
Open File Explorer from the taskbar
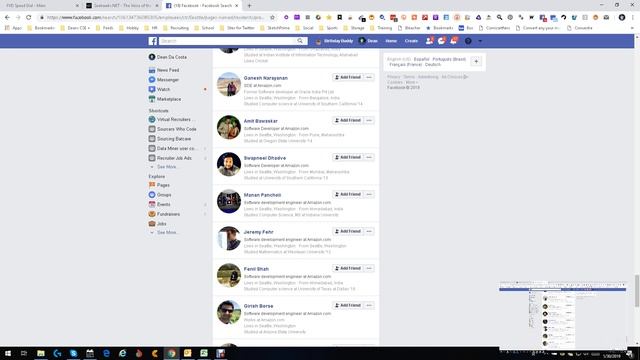[x=41, y=353]
